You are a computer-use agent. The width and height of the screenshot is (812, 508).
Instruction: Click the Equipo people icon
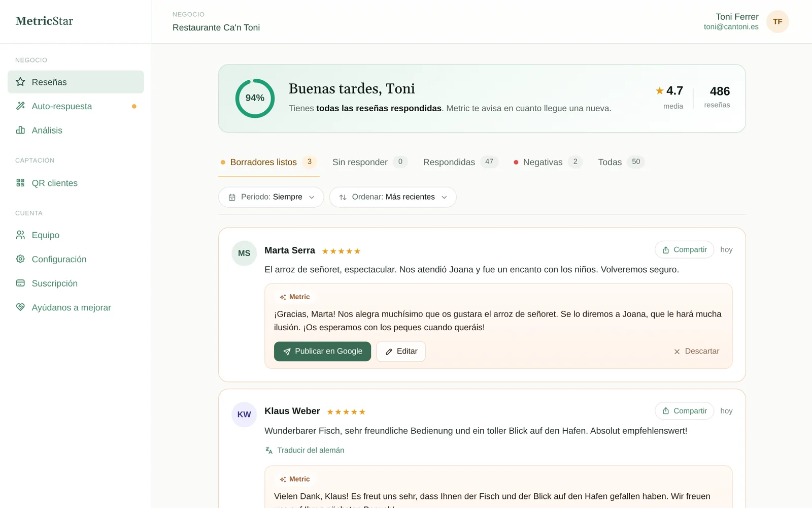tap(20, 235)
